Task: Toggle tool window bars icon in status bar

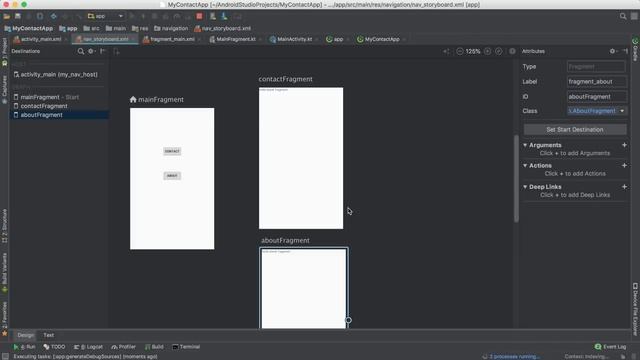Action: (x=5, y=356)
